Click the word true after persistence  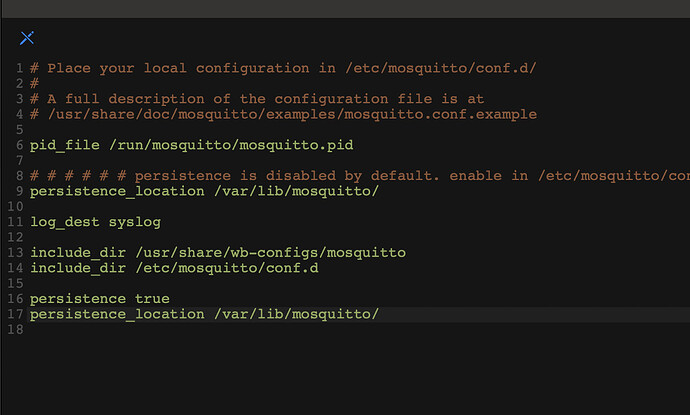coord(152,299)
